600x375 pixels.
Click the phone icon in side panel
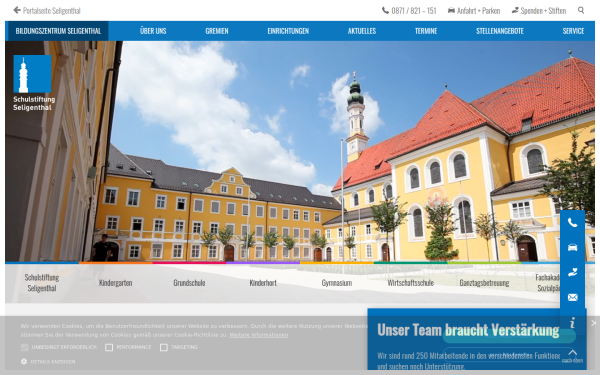pyautogui.click(x=572, y=223)
